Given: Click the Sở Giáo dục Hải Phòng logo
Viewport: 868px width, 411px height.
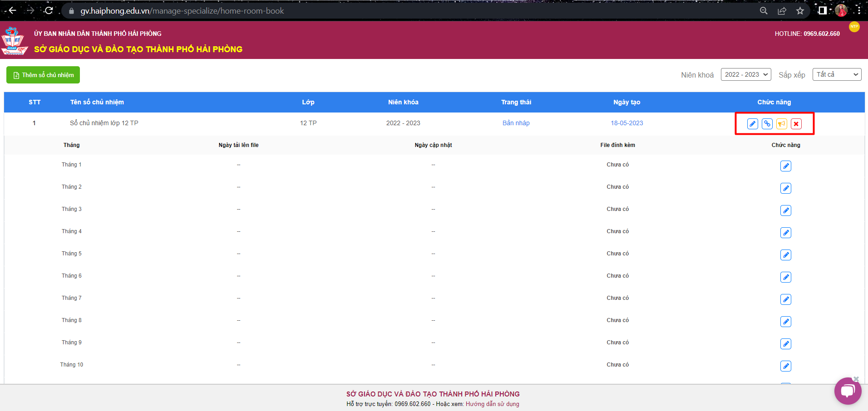Looking at the screenshot, I should [14, 41].
